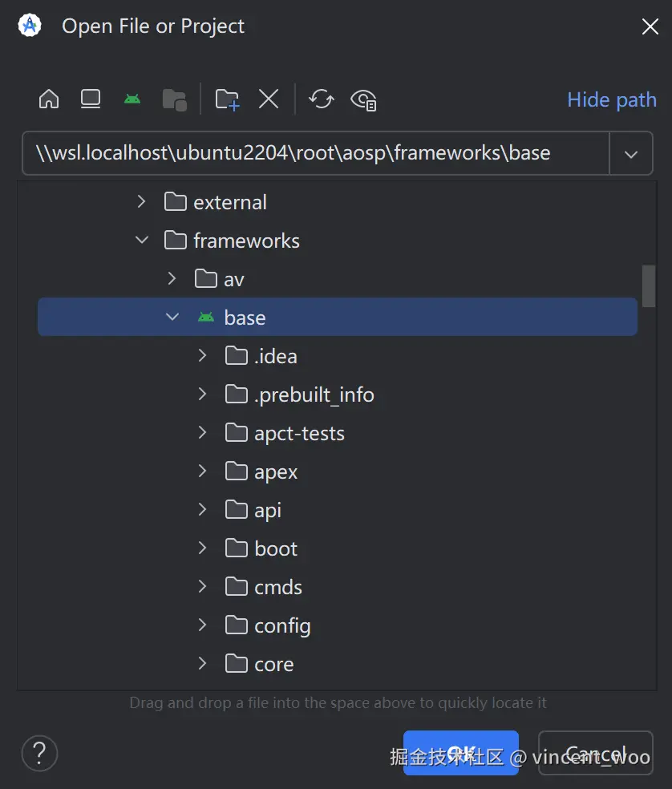
Task: Click the Hide path link
Action: tap(611, 99)
